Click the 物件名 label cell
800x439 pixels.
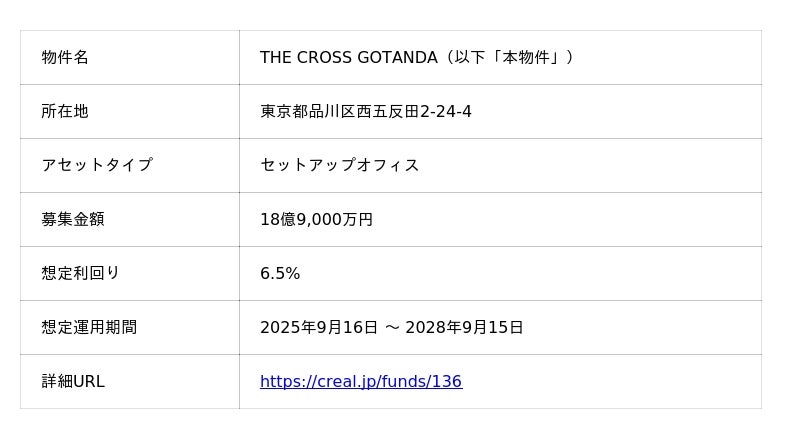[x=65, y=57]
